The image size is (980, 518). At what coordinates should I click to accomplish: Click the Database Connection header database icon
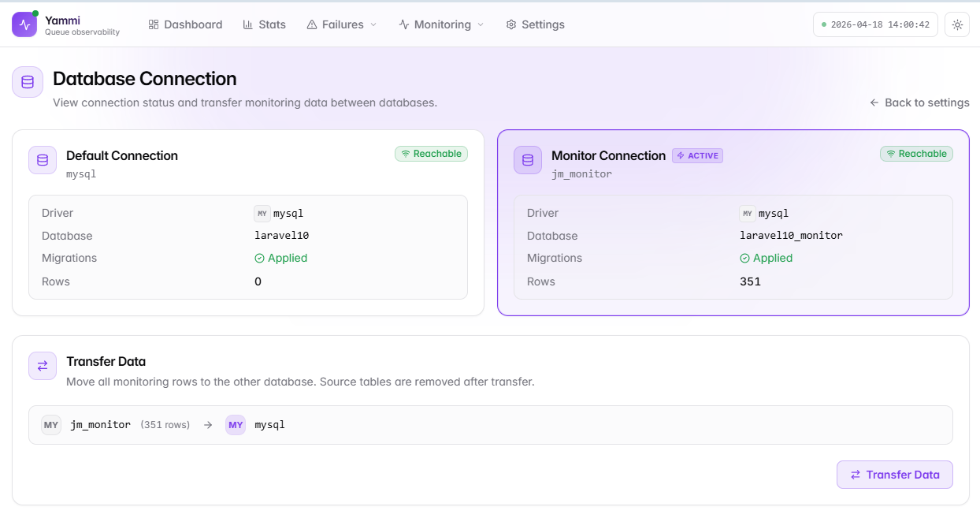coord(28,82)
